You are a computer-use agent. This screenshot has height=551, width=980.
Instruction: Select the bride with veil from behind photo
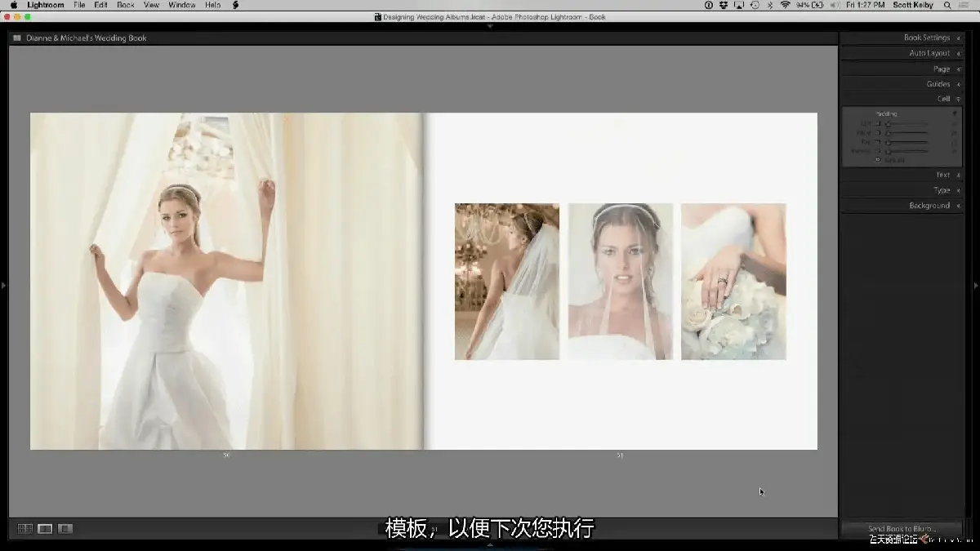coord(507,282)
